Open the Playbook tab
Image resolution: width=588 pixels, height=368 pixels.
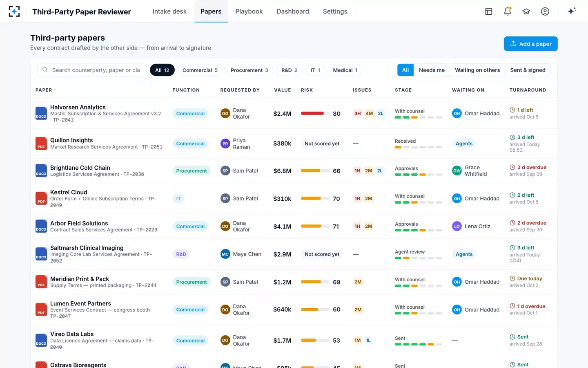point(249,11)
